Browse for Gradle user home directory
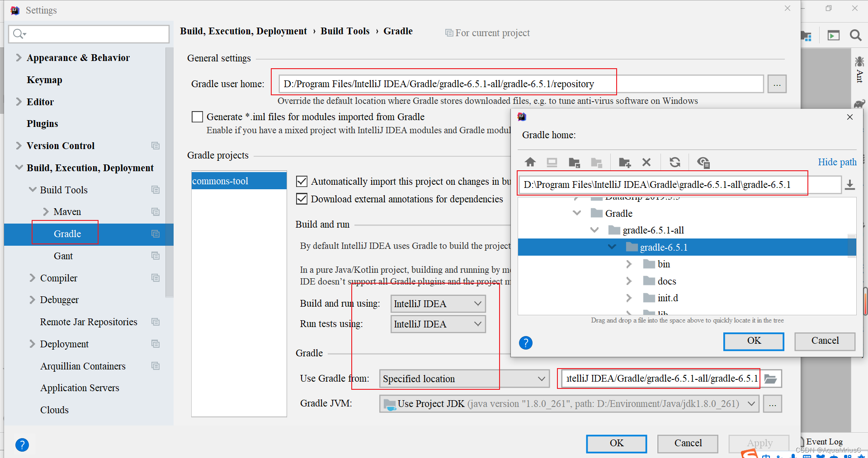 [777, 84]
